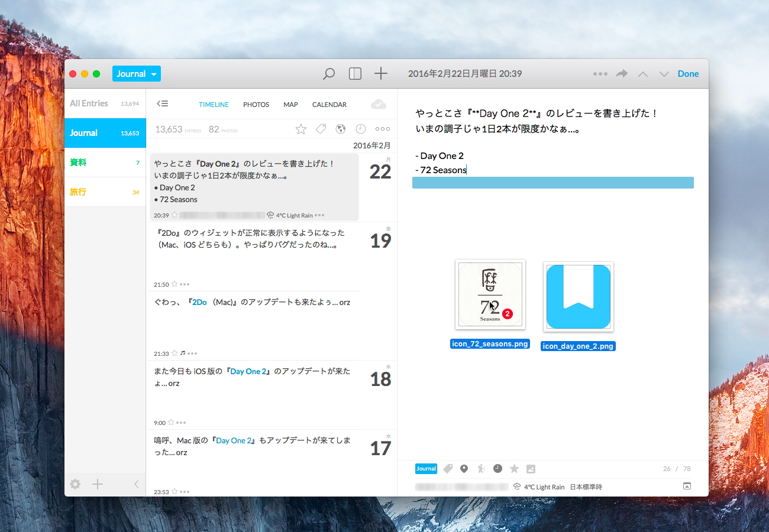Click the 19 date header in the timeline
Viewport: 769px width, 532px height.
point(380,241)
